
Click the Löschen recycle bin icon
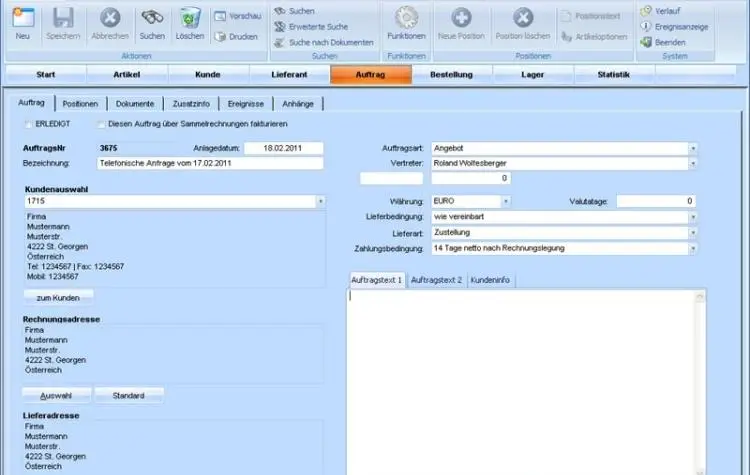[189, 17]
